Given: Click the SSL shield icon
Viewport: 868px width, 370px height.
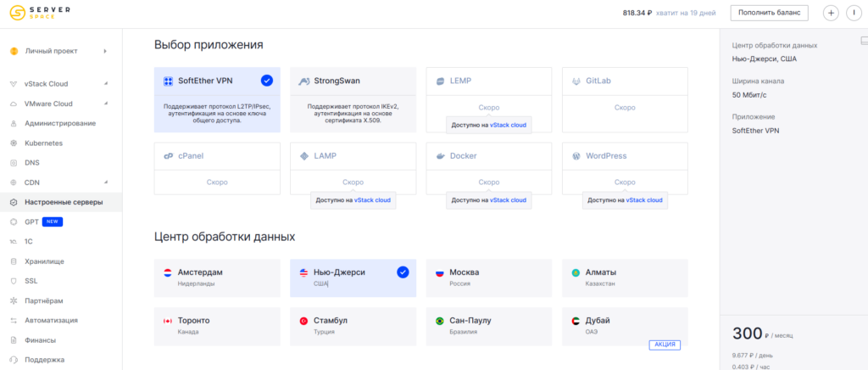Looking at the screenshot, I should [14, 281].
